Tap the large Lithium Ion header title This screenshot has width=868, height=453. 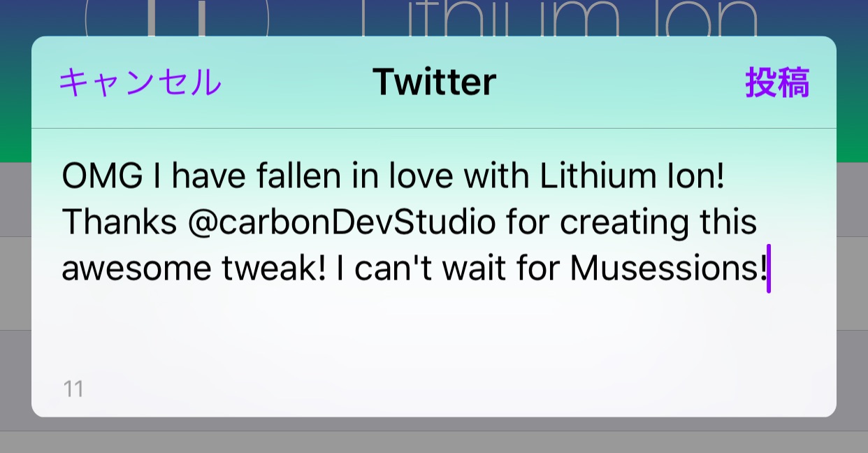click(559, 18)
